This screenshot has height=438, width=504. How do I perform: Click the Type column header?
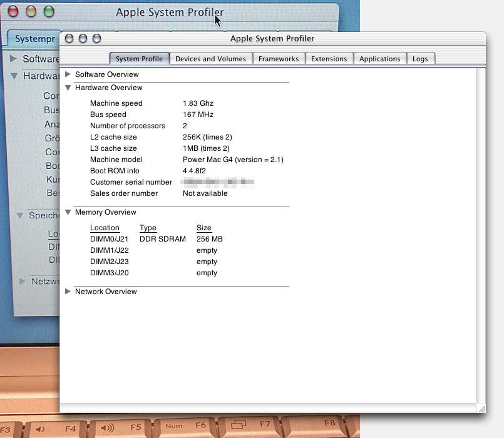coord(148,228)
